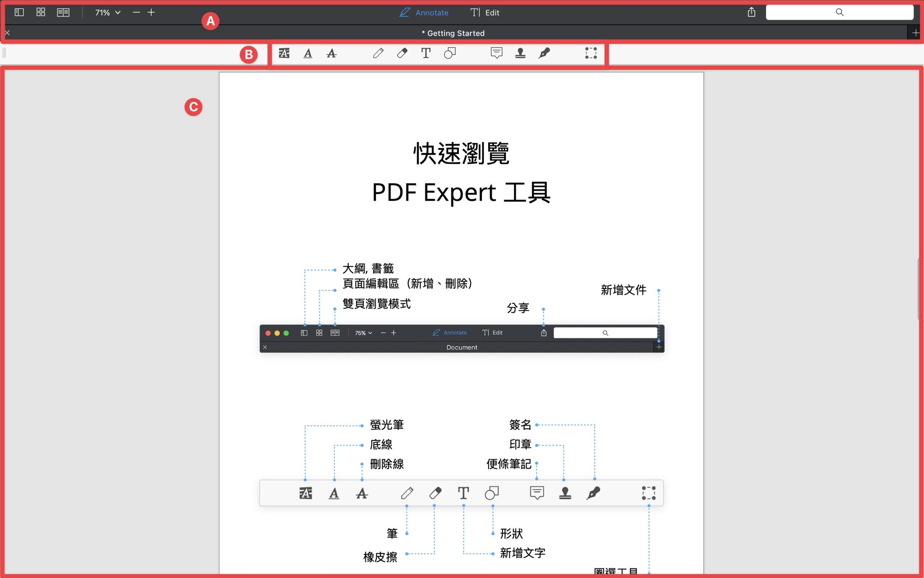Select the Add Text tool

426,53
